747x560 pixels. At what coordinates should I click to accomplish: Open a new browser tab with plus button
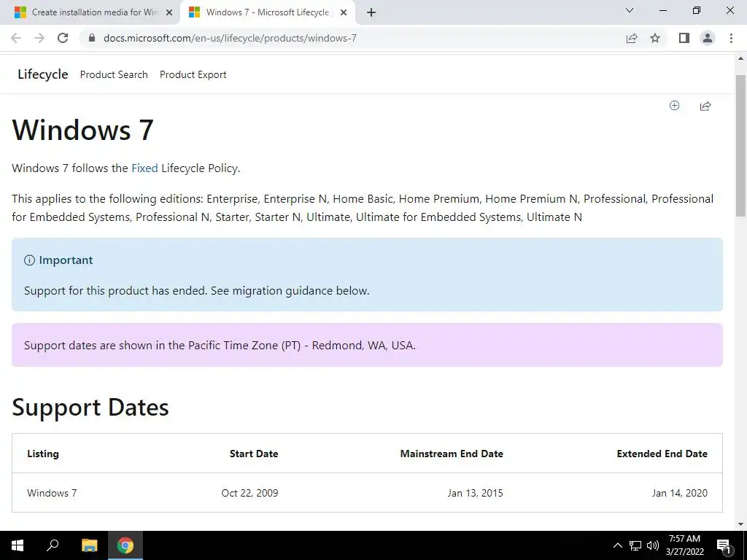pyautogui.click(x=371, y=12)
